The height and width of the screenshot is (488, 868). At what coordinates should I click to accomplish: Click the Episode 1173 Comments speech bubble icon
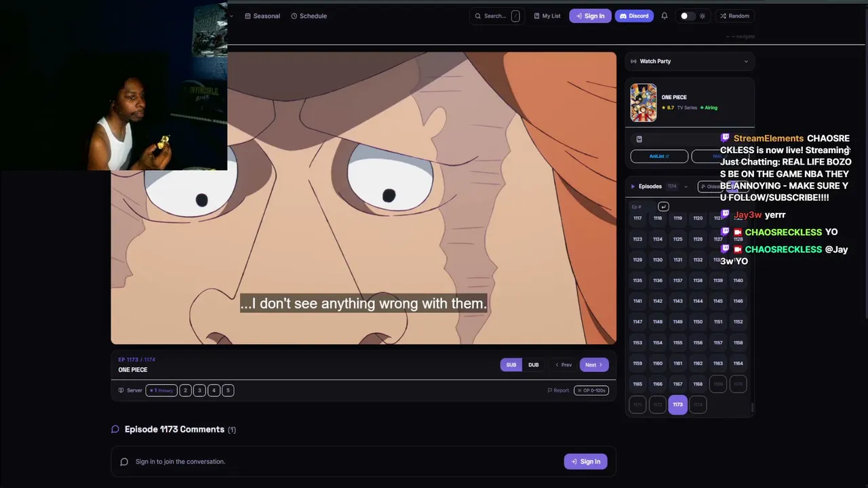click(115, 429)
